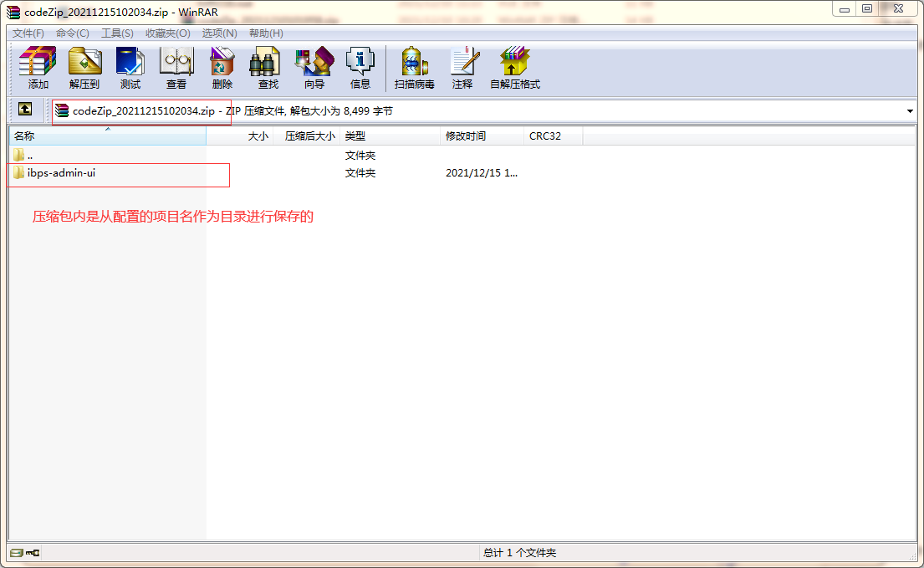Launch the 向导 (Wizard) tool
The height and width of the screenshot is (568, 924).
pyautogui.click(x=314, y=68)
